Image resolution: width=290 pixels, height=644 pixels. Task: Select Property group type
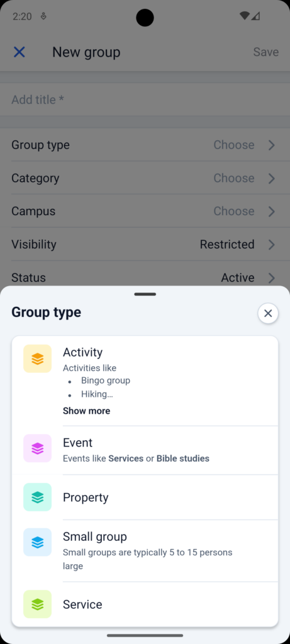point(145,497)
